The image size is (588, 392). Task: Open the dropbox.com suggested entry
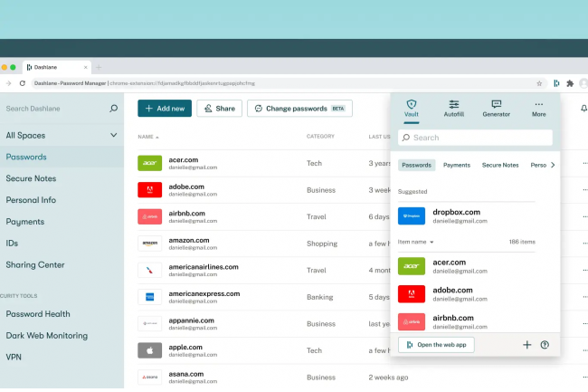pyautogui.click(x=467, y=216)
